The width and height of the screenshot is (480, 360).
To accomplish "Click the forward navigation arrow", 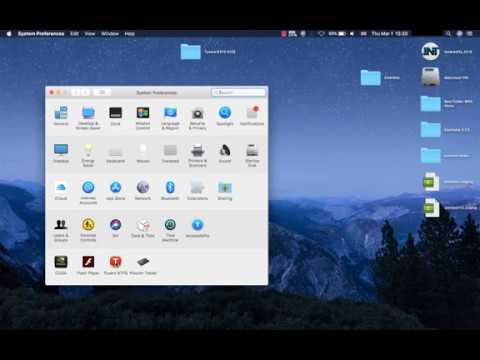I will 85,92.
